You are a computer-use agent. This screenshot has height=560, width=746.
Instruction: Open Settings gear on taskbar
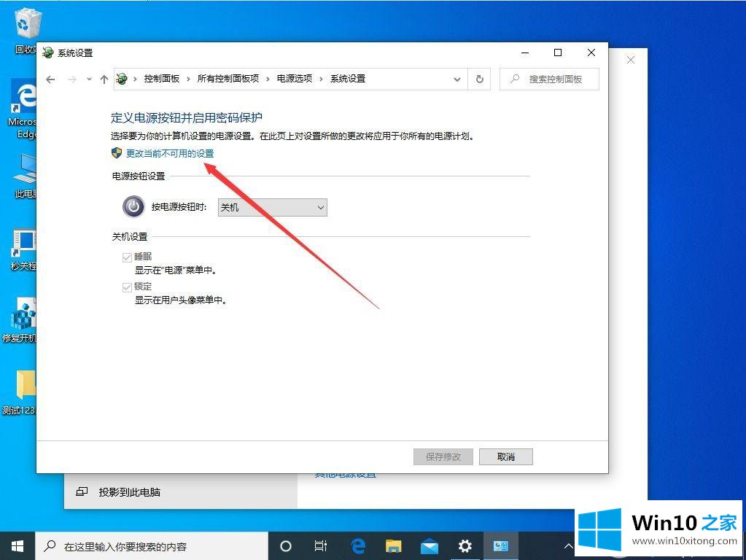click(465, 546)
